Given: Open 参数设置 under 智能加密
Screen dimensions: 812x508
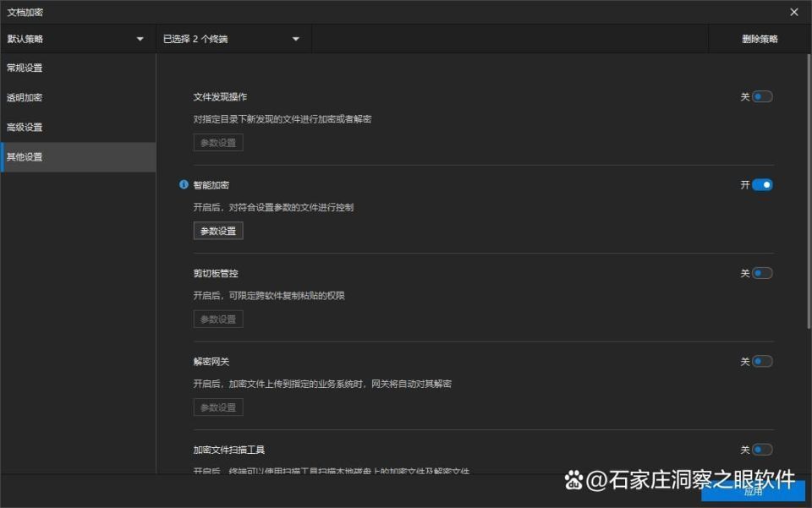Looking at the screenshot, I should pyautogui.click(x=218, y=231).
